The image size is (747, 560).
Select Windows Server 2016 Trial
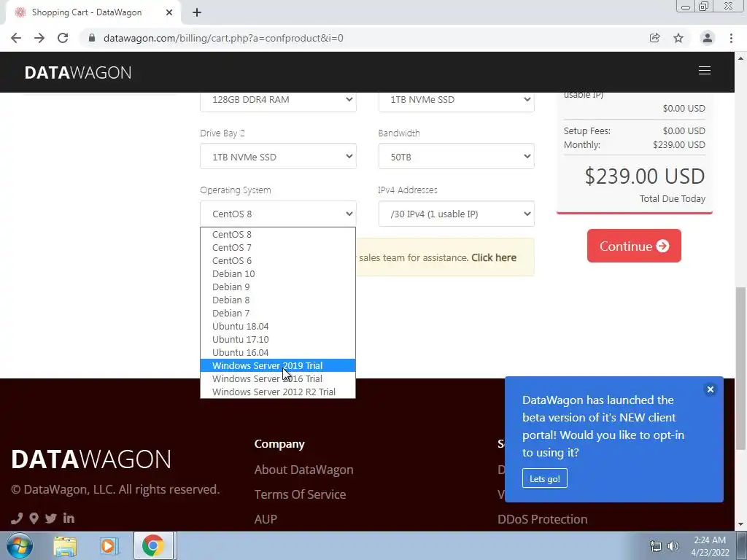tap(278, 378)
